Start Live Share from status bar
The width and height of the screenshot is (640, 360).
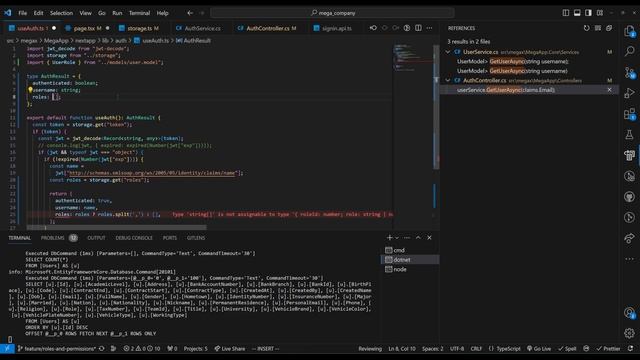(230, 349)
